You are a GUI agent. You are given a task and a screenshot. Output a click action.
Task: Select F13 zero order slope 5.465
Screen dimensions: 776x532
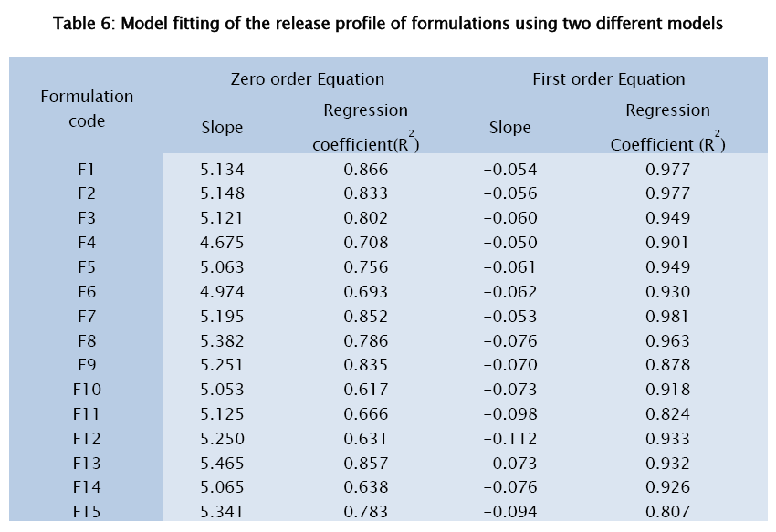coord(222,464)
